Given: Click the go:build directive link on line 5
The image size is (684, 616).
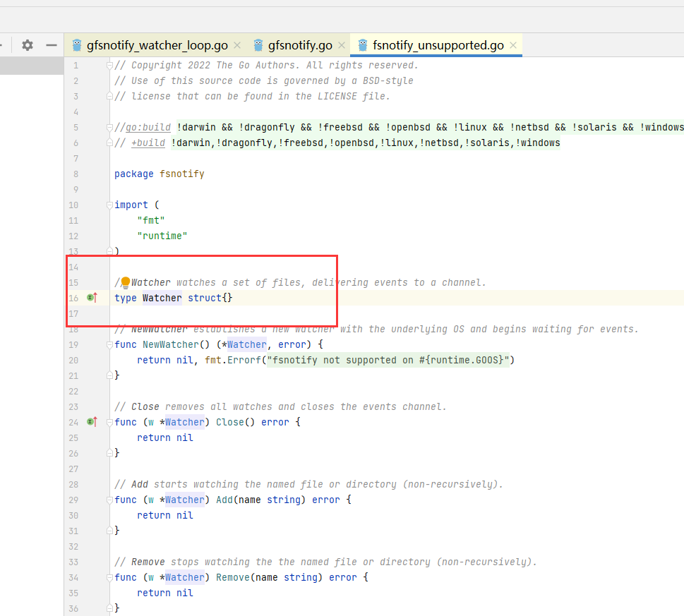Looking at the screenshot, I should point(148,127).
